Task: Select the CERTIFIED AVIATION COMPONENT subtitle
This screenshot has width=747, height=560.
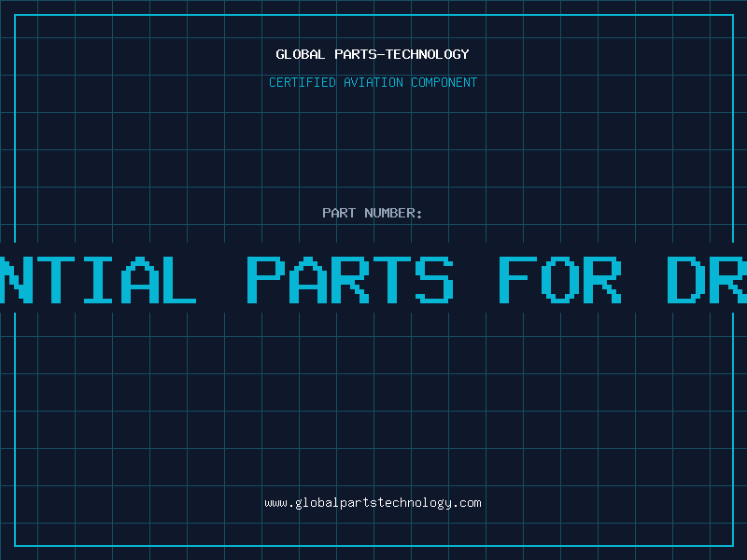Action: pyautogui.click(x=373, y=82)
